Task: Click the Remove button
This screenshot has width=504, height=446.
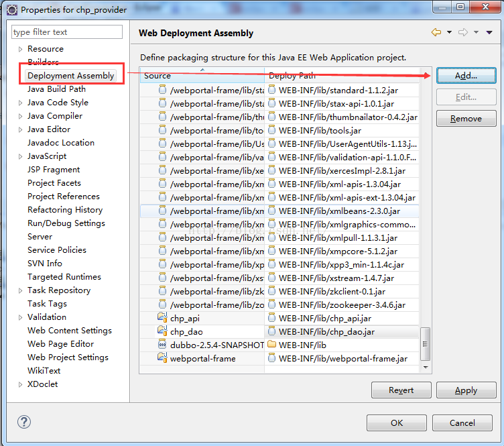Action: tap(466, 119)
